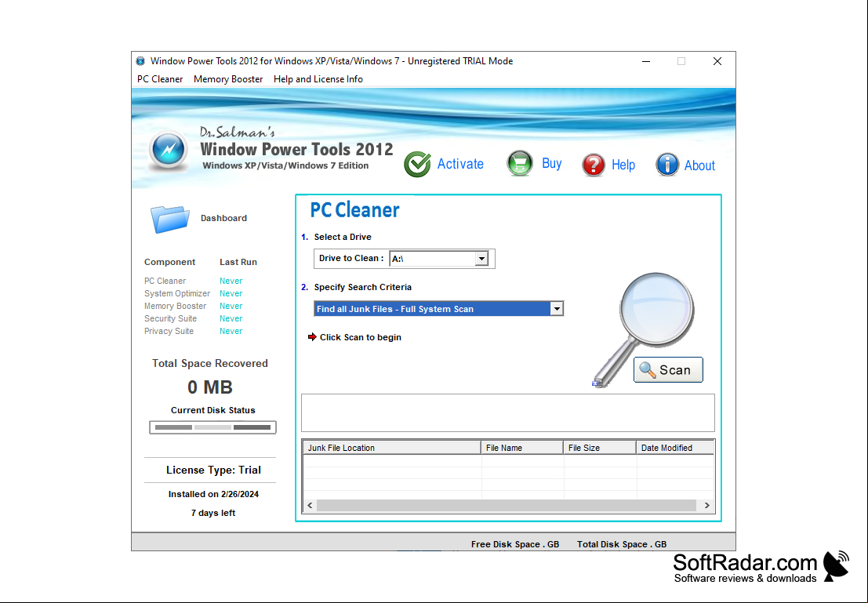Viewport: 868px width, 603px height.
Task: Click the PC Cleaner panel heading
Action: coord(354,210)
